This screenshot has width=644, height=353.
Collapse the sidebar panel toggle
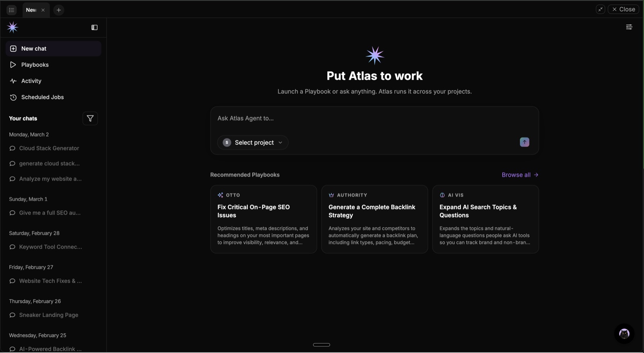point(95,27)
